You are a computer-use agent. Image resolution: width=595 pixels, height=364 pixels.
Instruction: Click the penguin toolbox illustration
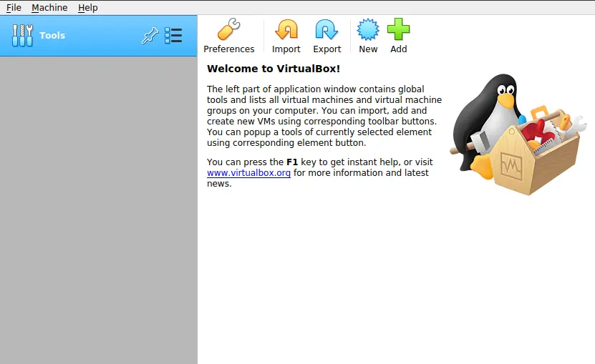[x=518, y=134]
